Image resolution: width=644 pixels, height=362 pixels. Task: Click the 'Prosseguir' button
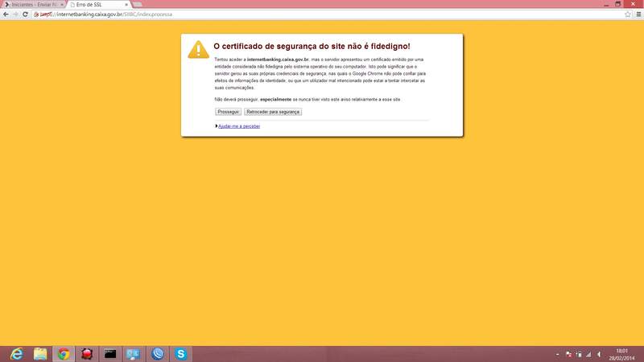(x=228, y=112)
